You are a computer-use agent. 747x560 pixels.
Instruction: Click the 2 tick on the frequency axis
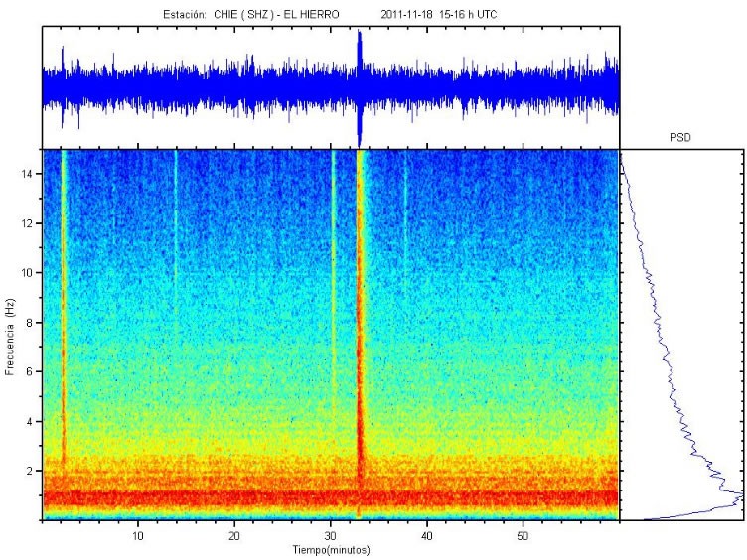coord(33,471)
